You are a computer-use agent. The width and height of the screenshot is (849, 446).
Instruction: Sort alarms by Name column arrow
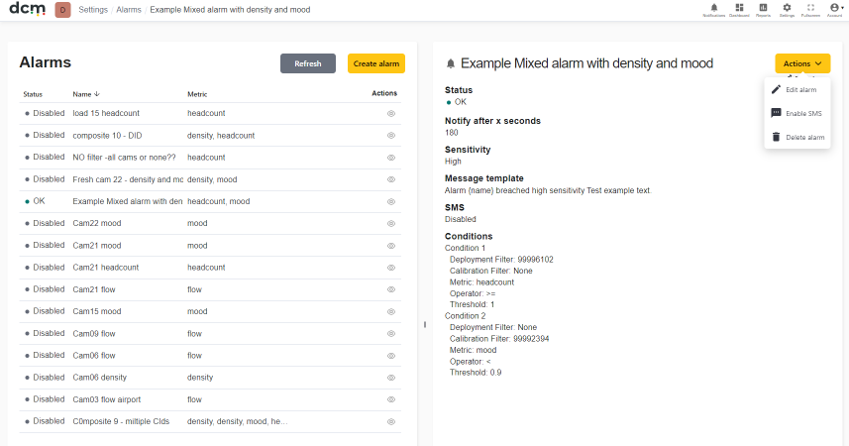click(97, 94)
